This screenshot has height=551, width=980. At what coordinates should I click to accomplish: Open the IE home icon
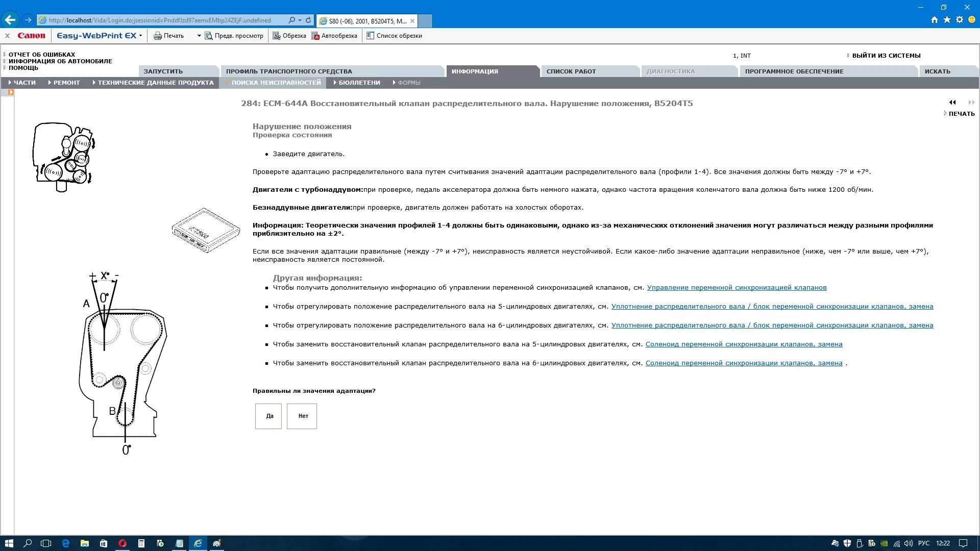935,20
